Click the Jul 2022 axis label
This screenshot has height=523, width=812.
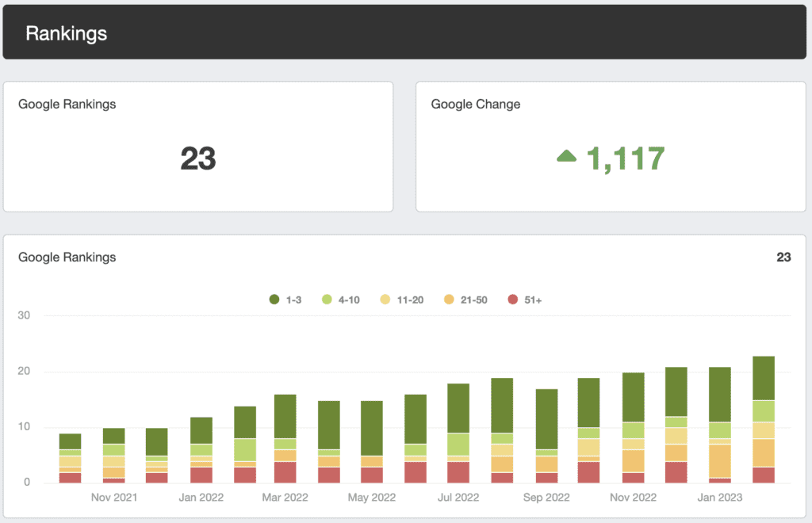tap(458, 498)
